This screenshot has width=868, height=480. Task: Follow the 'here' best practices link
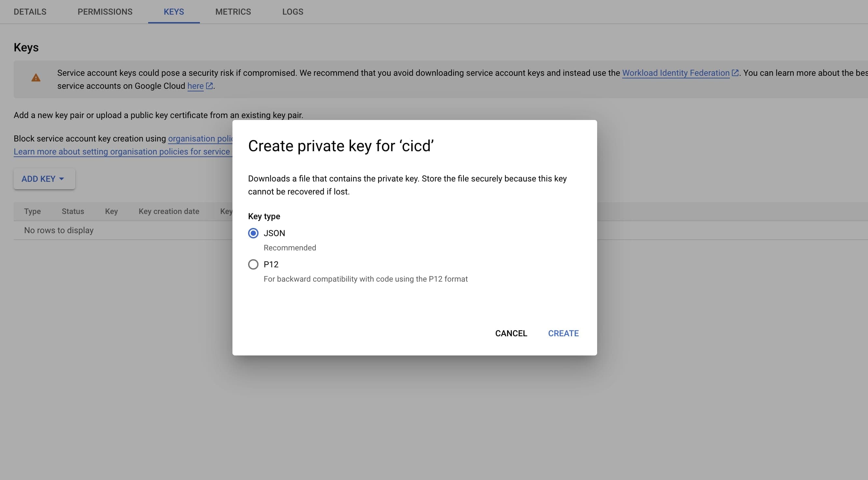195,86
